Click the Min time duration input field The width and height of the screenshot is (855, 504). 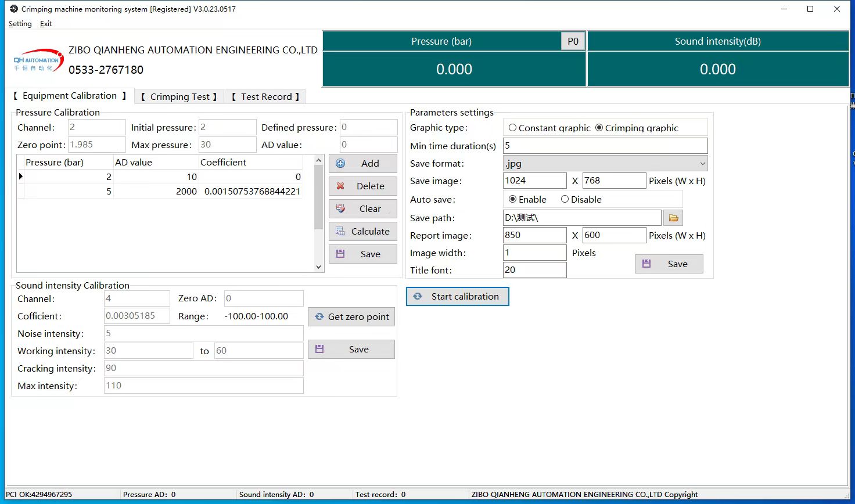[x=605, y=146]
